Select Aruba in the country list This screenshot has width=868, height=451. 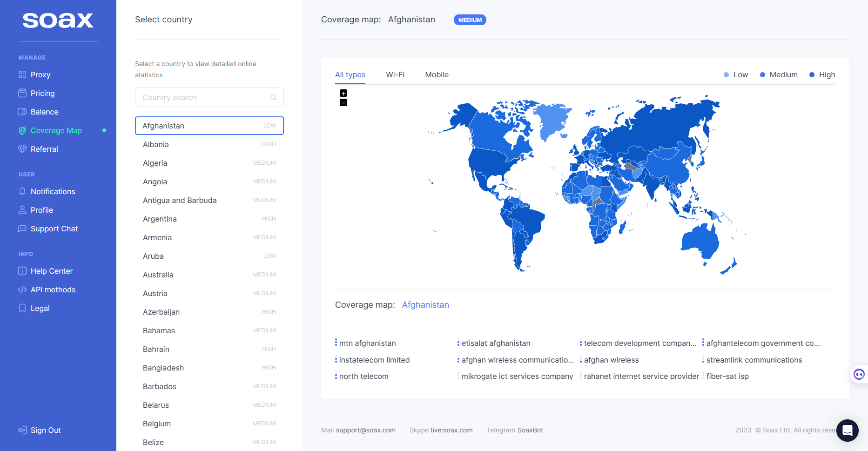tap(209, 256)
